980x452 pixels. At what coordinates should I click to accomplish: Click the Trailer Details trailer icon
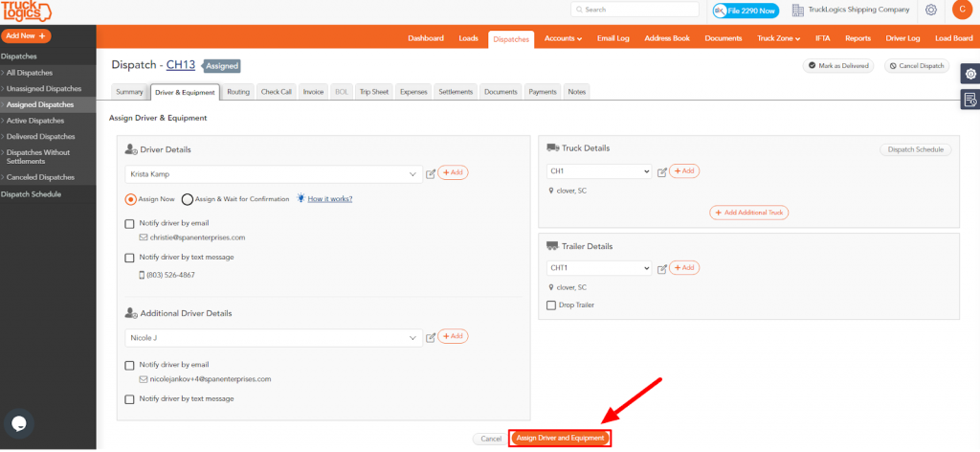552,246
